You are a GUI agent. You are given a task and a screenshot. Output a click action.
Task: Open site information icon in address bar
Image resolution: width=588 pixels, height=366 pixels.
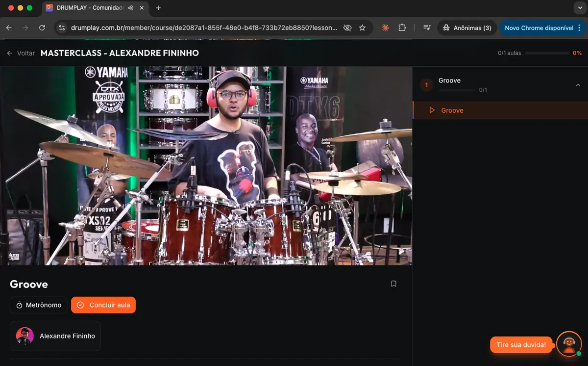coord(62,28)
